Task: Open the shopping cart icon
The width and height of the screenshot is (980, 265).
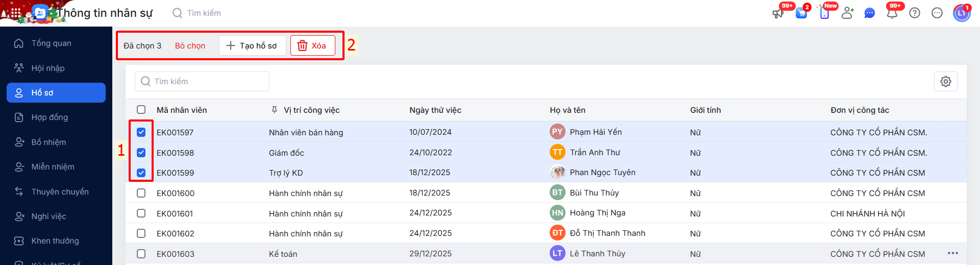Action: point(801,13)
